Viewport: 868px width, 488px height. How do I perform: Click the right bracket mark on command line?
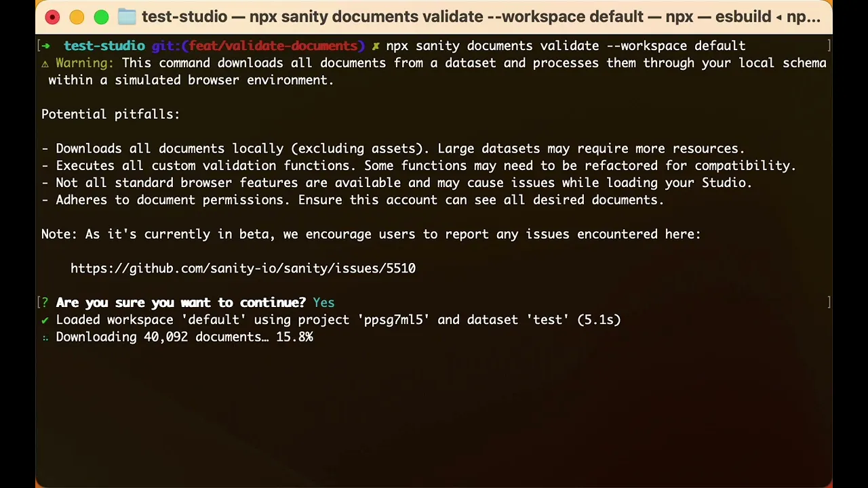coord(829,45)
